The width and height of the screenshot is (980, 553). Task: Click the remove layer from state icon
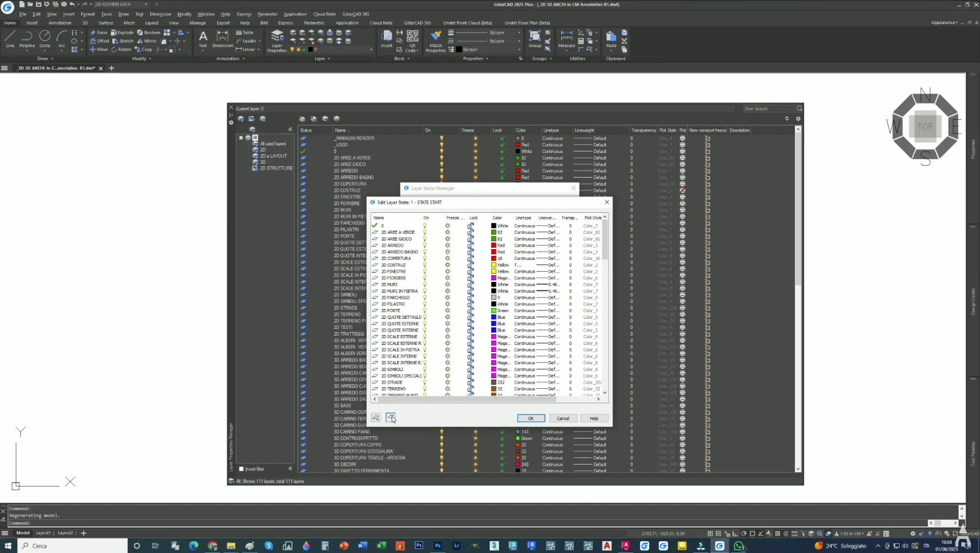[391, 418]
